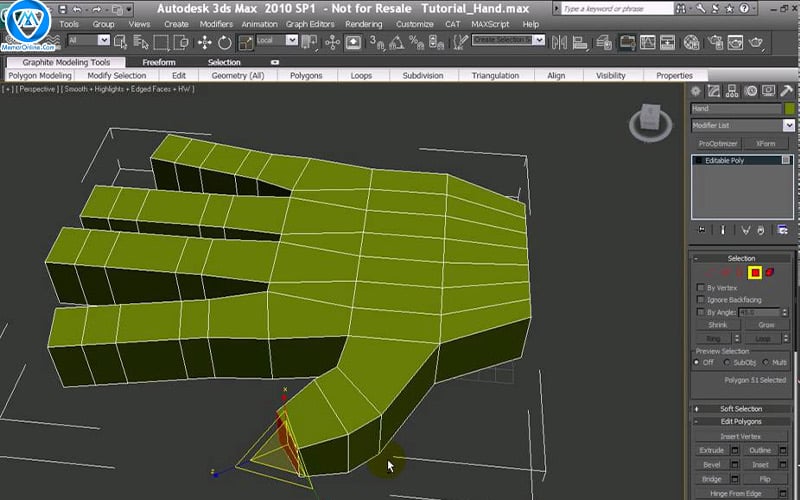This screenshot has width=800, height=500.
Task: Open the Hierarchy command panel tab
Action: (731, 91)
